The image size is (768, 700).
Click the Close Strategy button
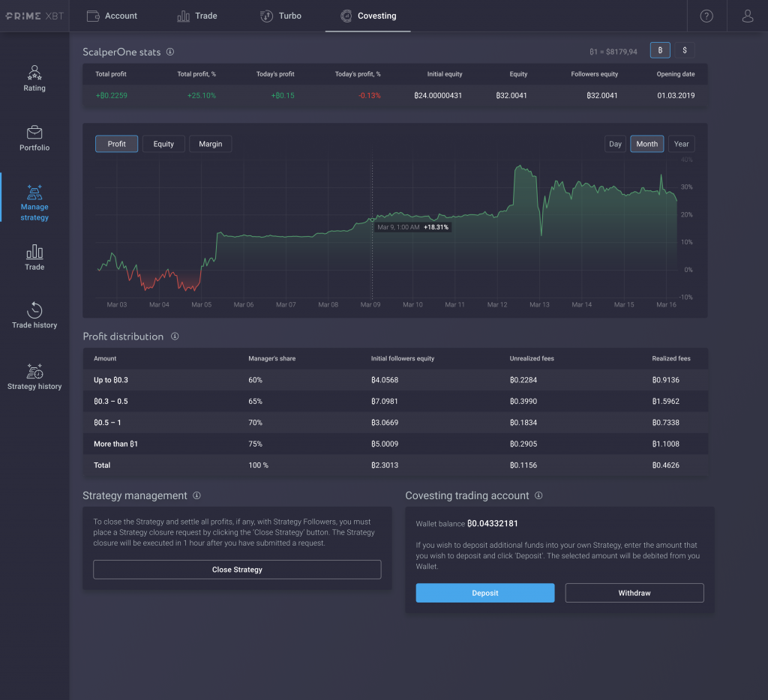pos(237,570)
